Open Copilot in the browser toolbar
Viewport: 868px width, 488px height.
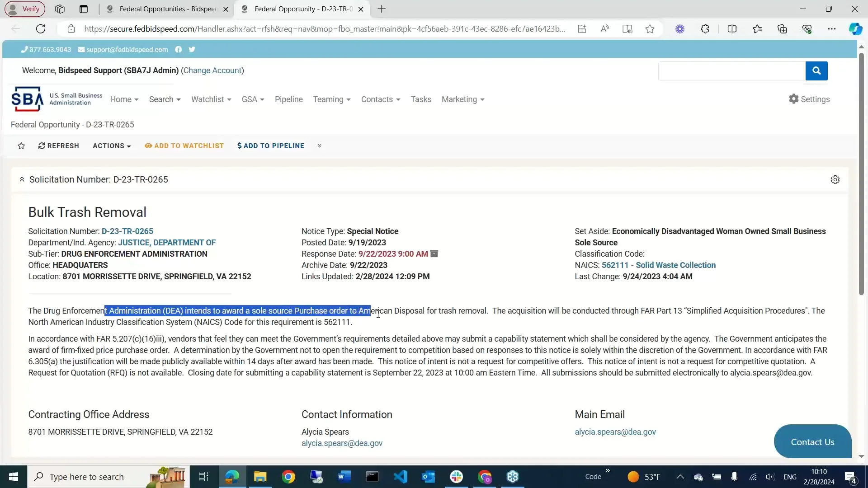click(x=855, y=28)
